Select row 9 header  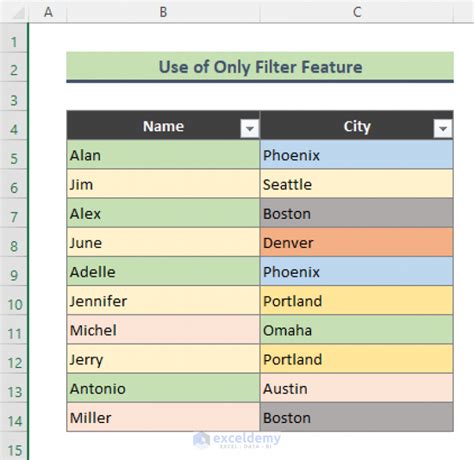pyautogui.click(x=14, y=271)
